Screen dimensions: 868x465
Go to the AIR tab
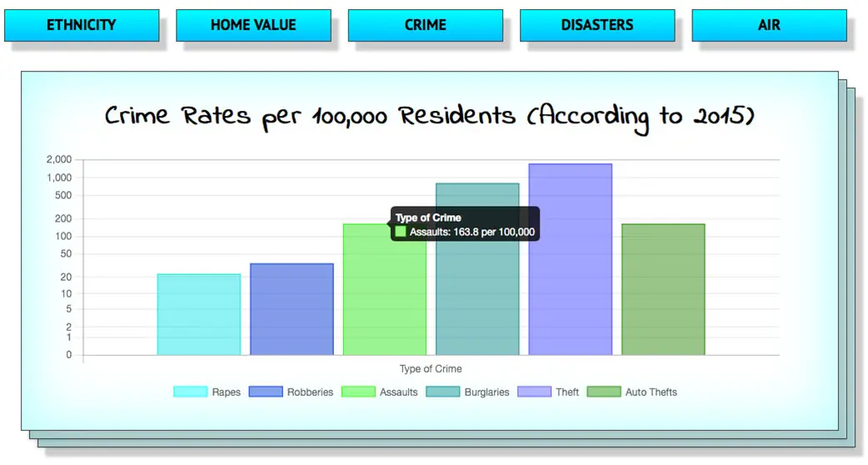tap(769, 25)
